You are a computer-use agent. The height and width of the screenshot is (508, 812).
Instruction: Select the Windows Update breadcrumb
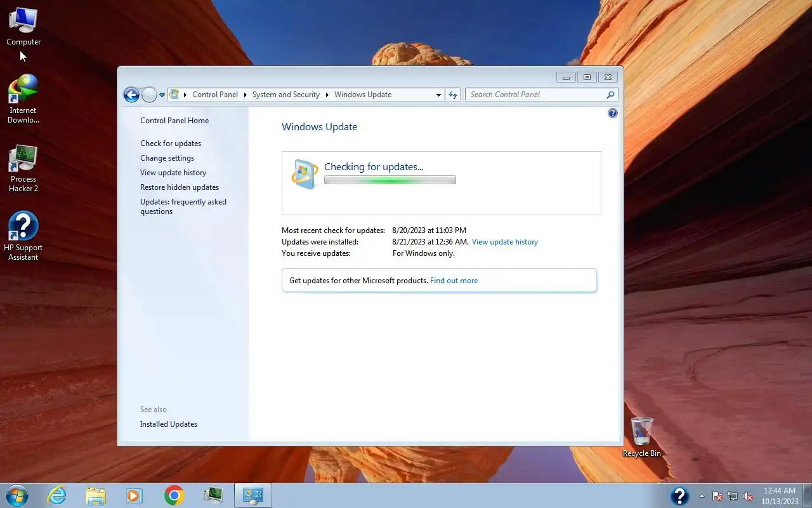coord(363,95)
